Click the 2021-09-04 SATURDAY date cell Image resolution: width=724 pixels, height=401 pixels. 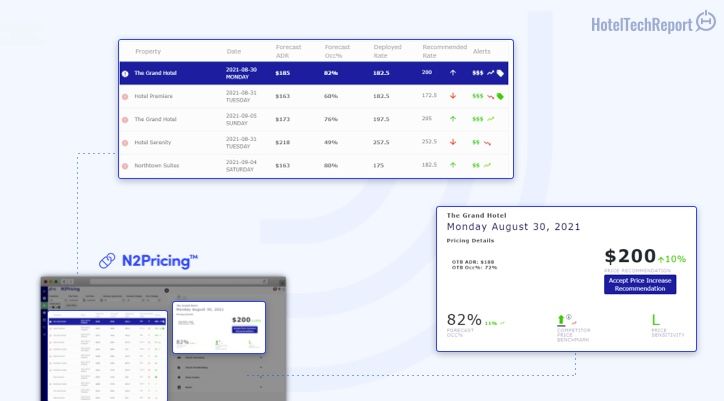tap(241, 166)
